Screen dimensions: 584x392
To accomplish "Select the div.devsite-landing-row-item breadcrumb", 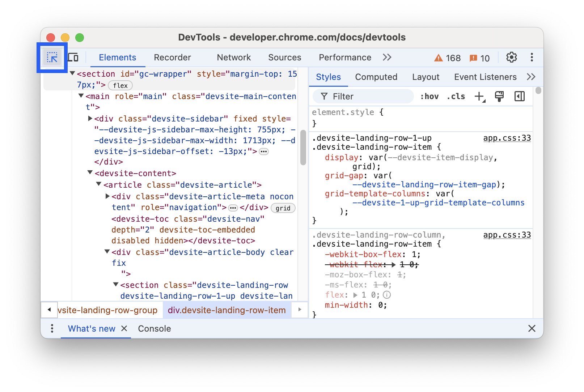I will click(x=226, y=310).
